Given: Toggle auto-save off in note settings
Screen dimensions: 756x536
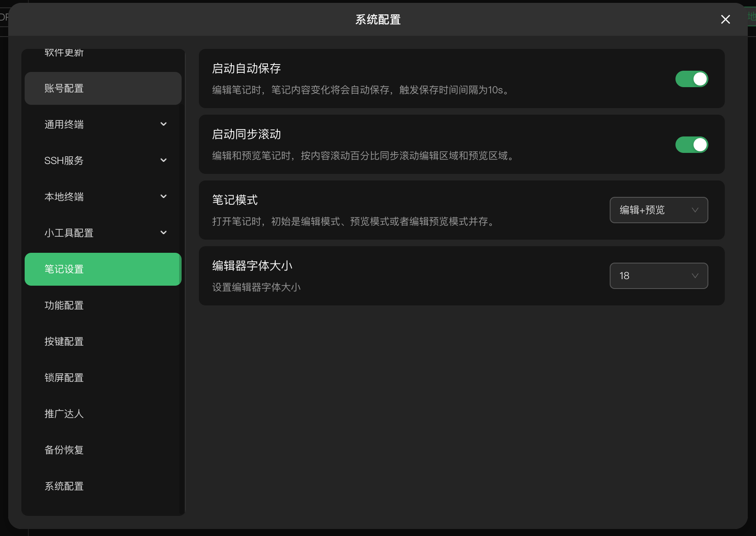Looking at the screenshot, I should point(691,79).
